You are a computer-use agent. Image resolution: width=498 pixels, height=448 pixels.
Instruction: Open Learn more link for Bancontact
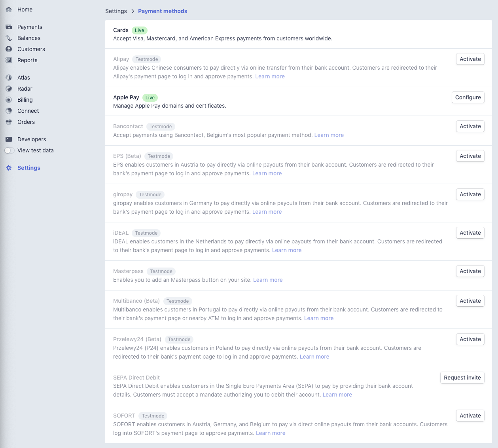click(329, 135)
